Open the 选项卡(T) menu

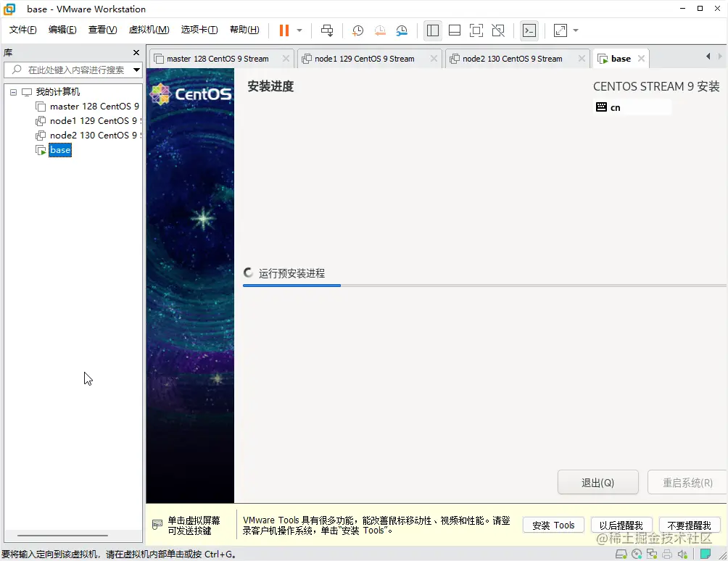pos(199,30)
